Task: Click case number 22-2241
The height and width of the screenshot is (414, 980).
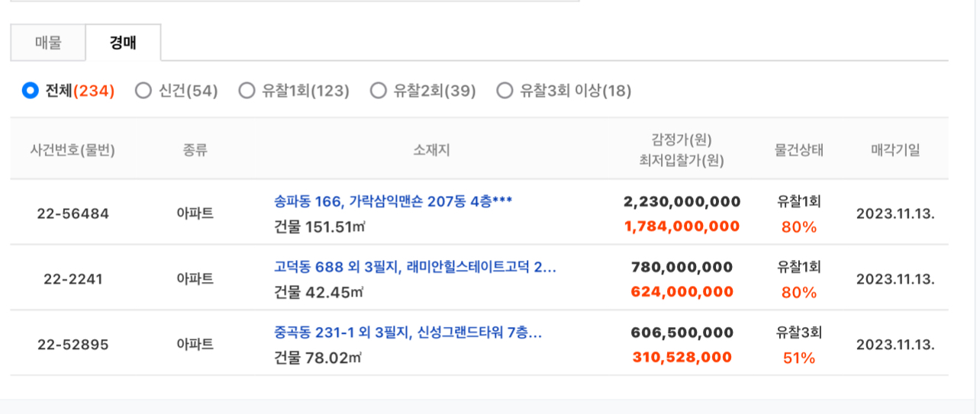Action: tap(73, 279)
